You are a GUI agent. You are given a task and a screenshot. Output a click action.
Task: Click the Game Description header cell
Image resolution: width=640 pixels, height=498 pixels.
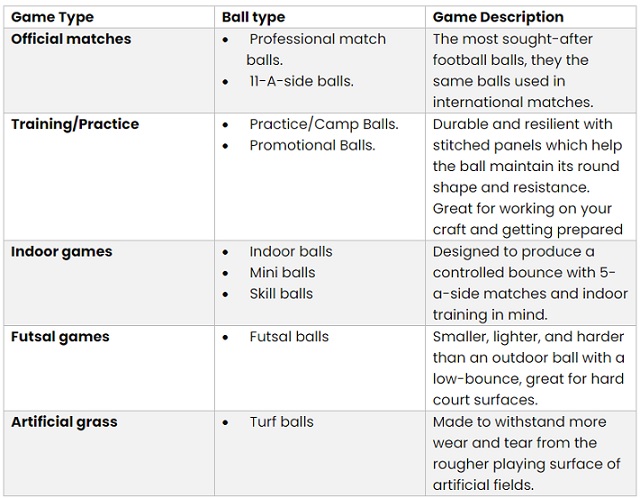tap(498, 17)
